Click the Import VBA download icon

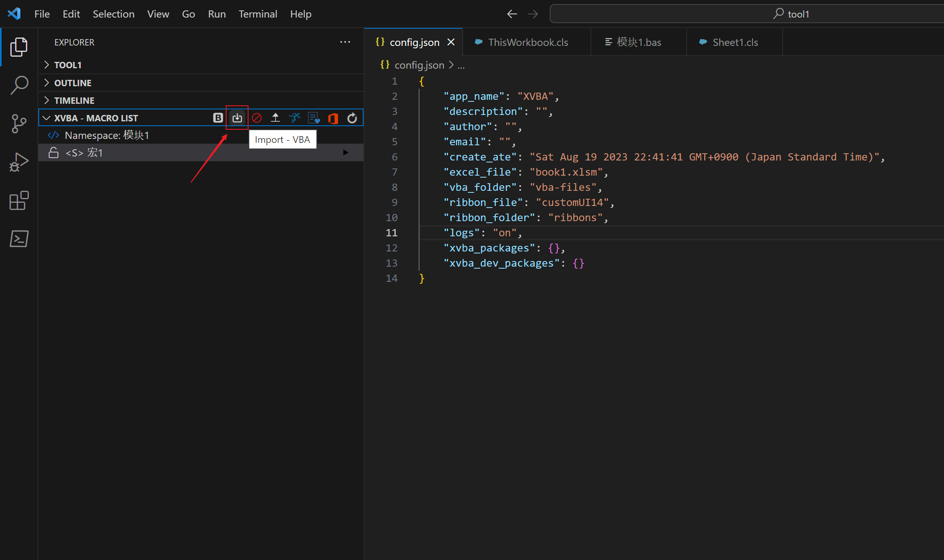pos(237,118)
